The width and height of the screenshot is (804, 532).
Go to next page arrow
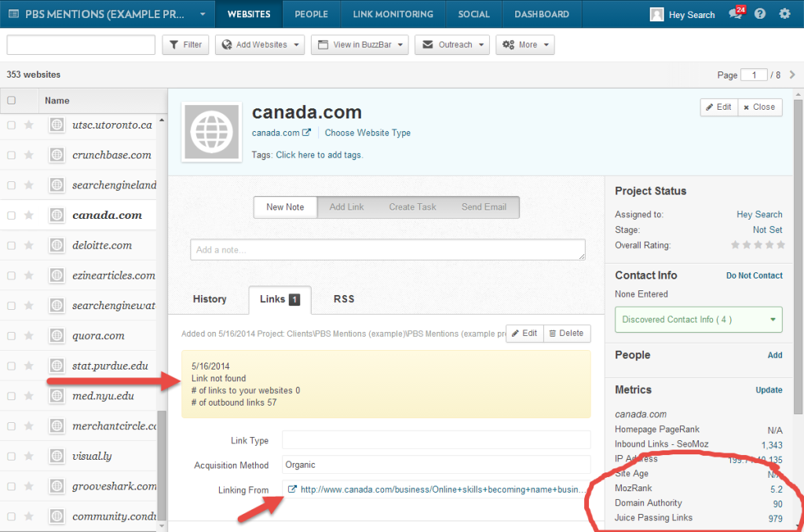point(792,75)
